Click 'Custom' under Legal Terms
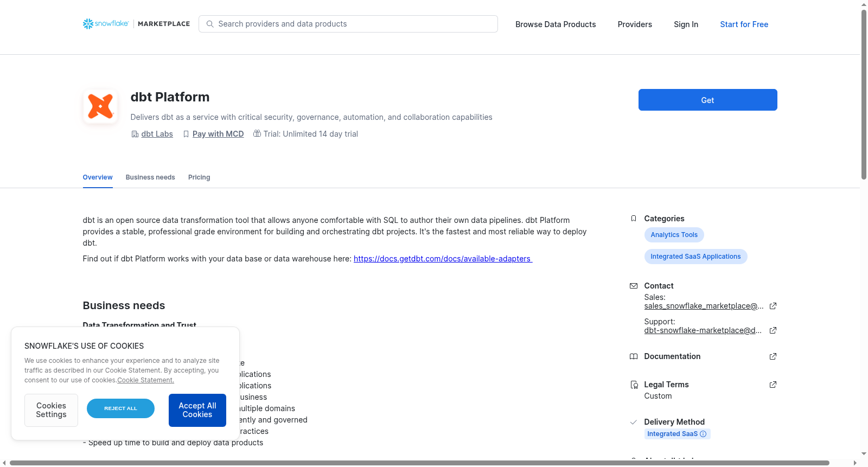 click(x=658, y=396)
